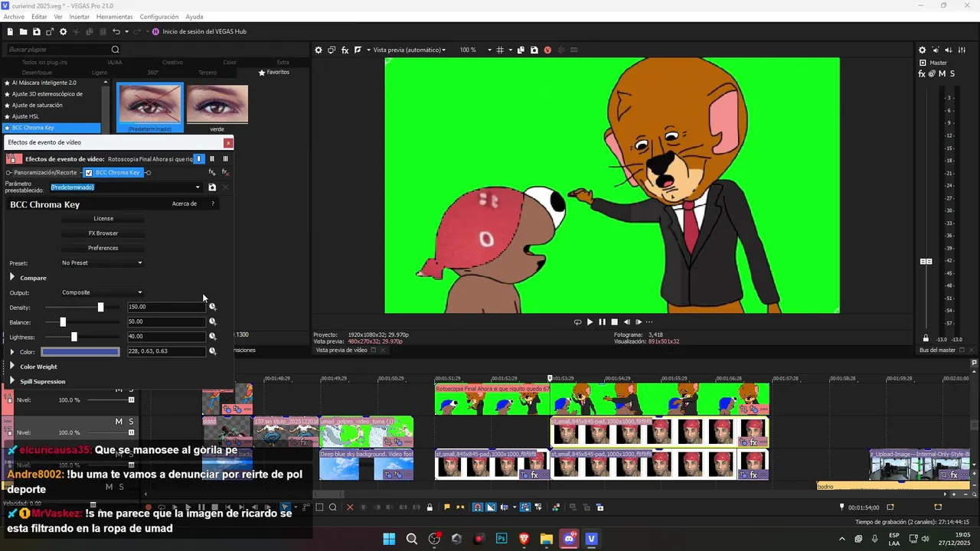The image size is (980, 551).
Task: Expand the Color Weight section
Action: [x=12, y=367]
